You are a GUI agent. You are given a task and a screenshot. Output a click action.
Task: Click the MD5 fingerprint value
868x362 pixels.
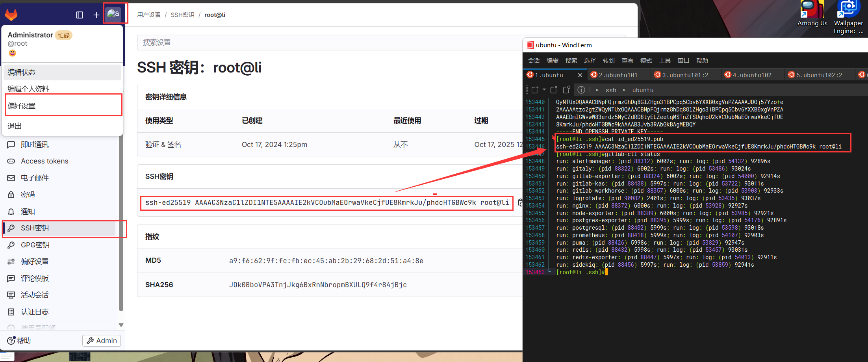pos(326,261)
